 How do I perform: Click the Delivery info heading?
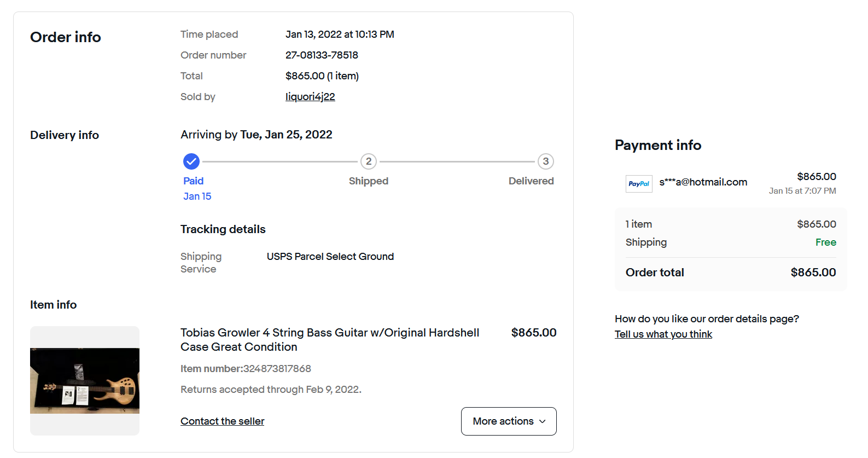pyautogui.click(x=65, y=135)
